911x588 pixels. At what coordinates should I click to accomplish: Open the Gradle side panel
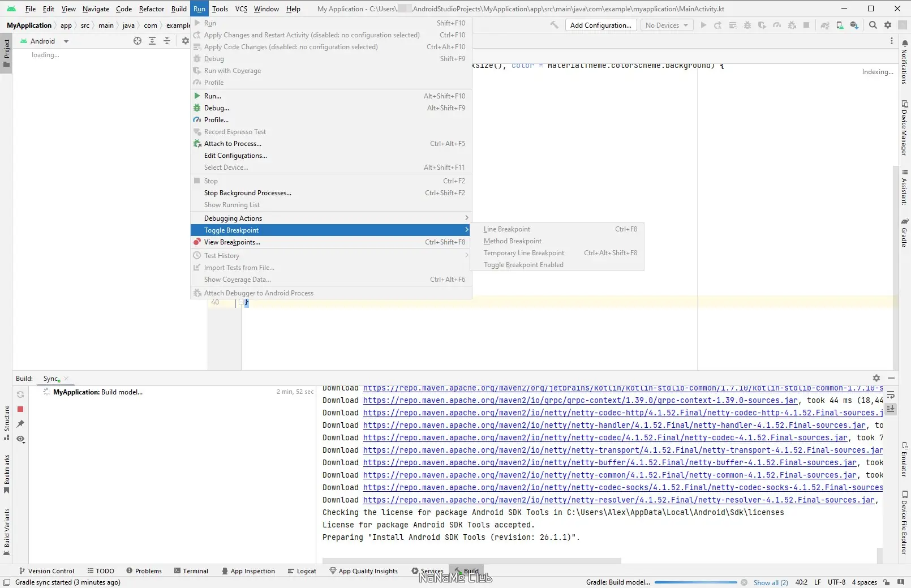click(x=905, y=233)
